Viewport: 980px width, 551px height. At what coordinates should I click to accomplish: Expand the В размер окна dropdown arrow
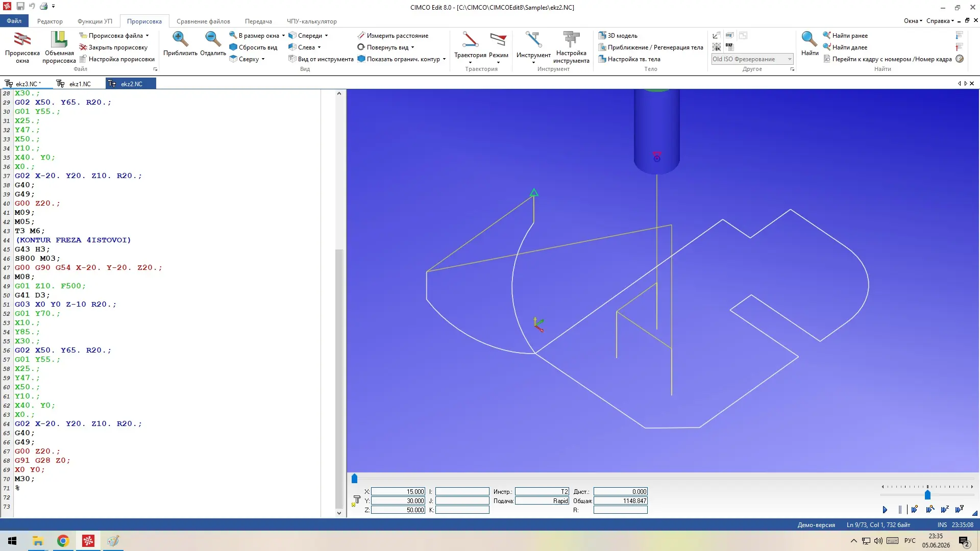[283, 36]
